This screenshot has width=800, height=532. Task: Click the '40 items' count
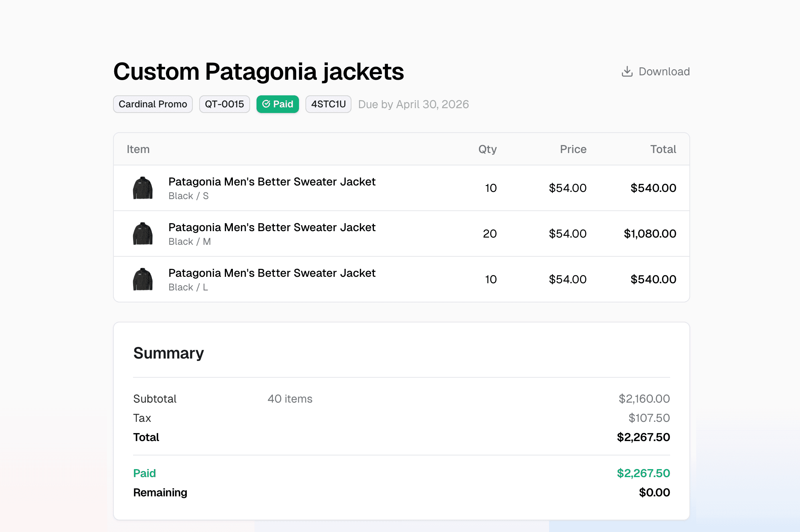click(290, 399)
